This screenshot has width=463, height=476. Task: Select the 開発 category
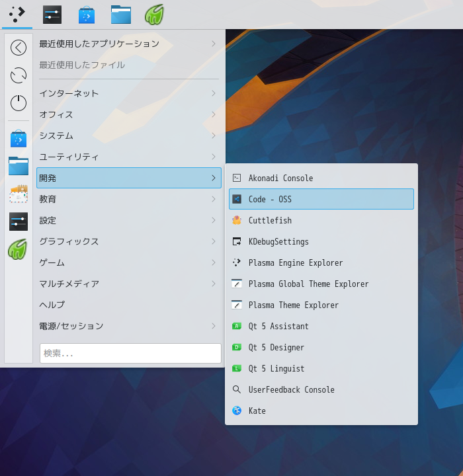129,178
